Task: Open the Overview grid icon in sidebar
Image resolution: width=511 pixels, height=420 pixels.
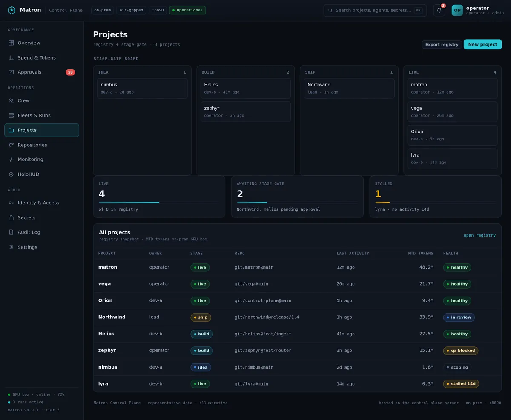Action: pyautogui.click(x=11, y=43)
